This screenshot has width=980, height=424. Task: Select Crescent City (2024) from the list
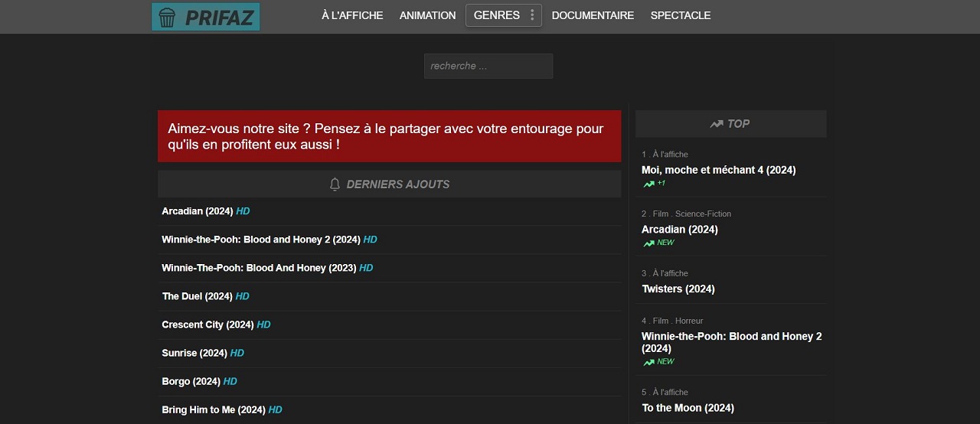pyautogui.click(x=207, y=325)
